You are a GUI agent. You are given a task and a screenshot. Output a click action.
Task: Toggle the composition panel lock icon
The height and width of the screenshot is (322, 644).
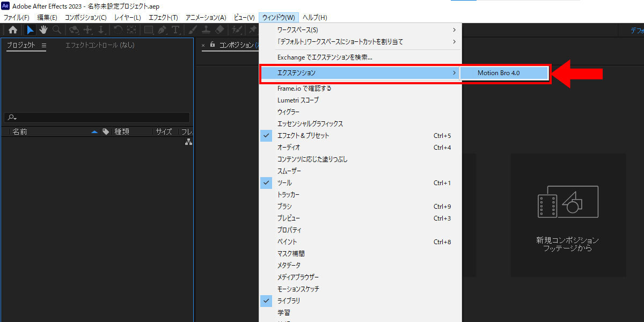[213, 45]
